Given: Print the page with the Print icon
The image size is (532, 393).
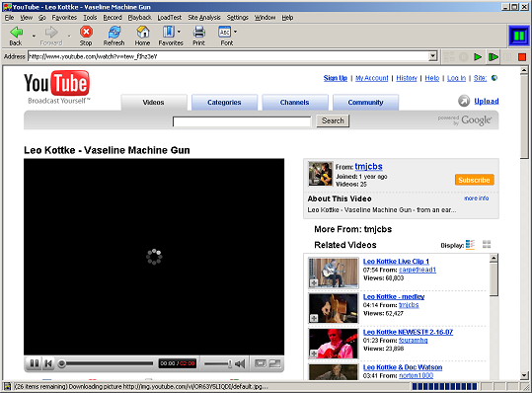Looking at the screenshot, I should 199,32.
